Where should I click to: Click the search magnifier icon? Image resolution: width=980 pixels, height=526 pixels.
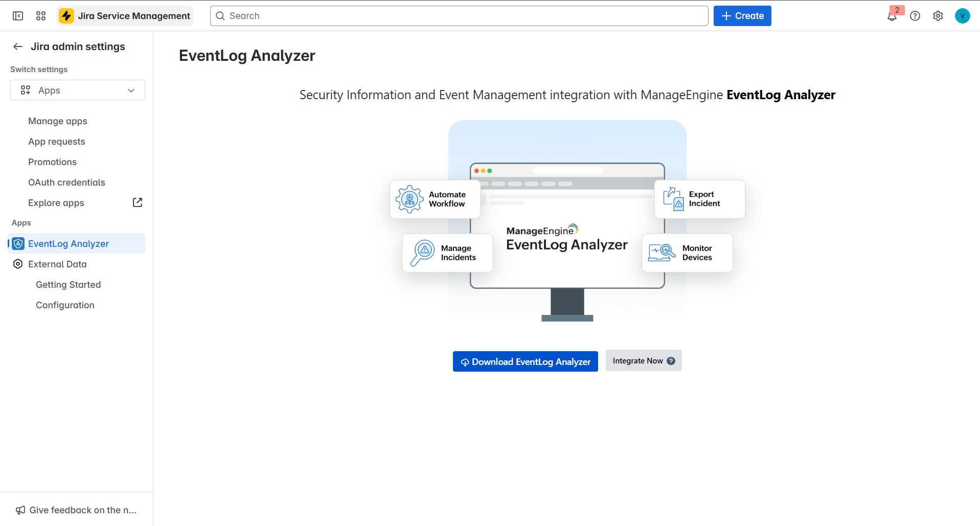220,16
